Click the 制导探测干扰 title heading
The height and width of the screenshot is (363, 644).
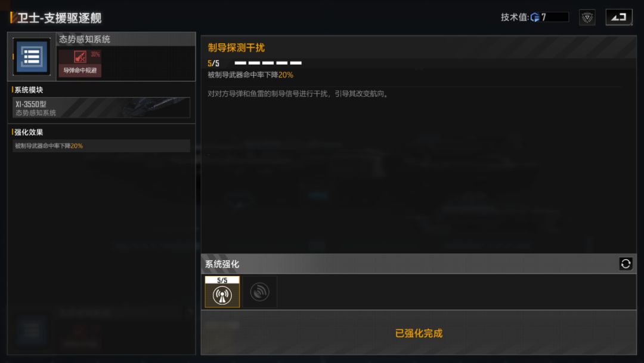coord(236,48)
